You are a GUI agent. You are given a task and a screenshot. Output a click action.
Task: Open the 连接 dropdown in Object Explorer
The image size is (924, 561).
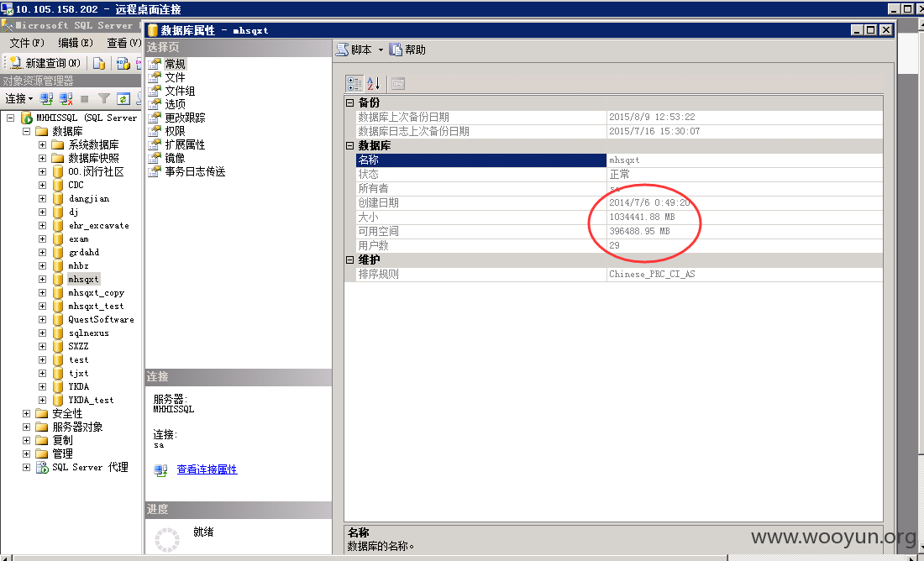click(x=18, y=98)
